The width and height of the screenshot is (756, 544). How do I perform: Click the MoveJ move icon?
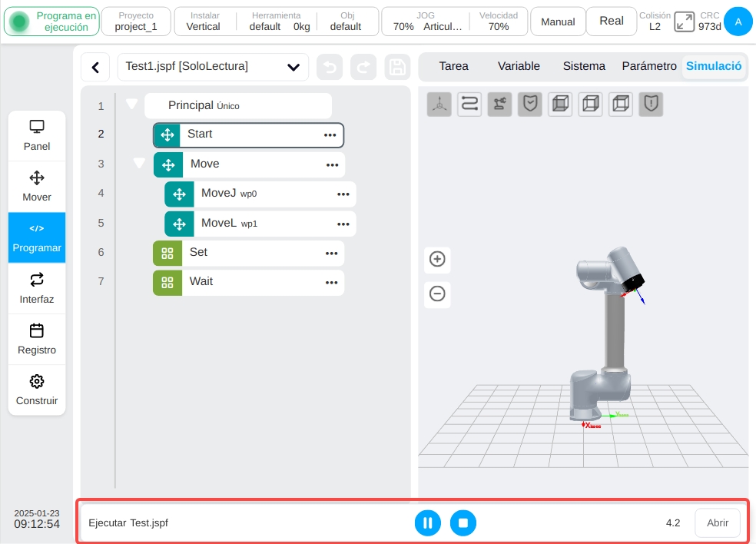click(x=179, y=194)
